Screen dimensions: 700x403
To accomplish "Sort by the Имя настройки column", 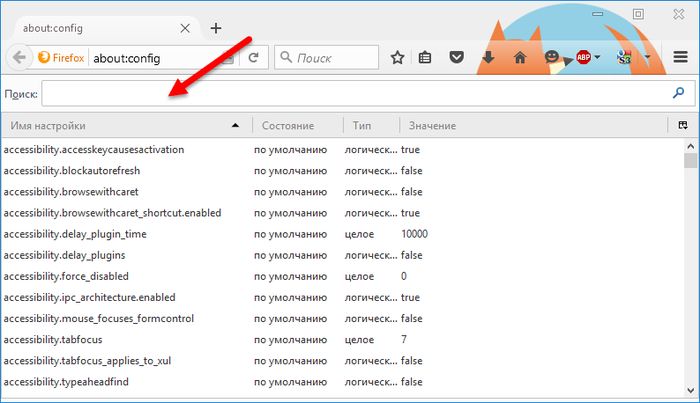I will coord(120,126).
